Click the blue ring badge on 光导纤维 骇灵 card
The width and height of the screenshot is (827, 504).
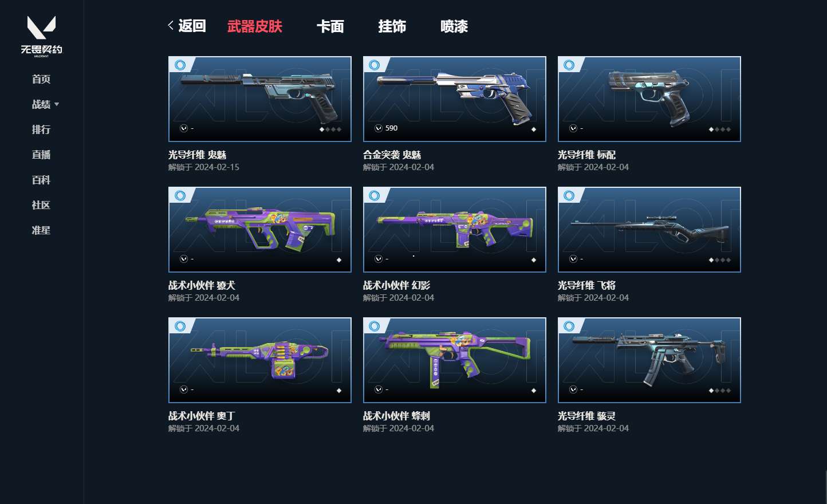click(569, 326)
